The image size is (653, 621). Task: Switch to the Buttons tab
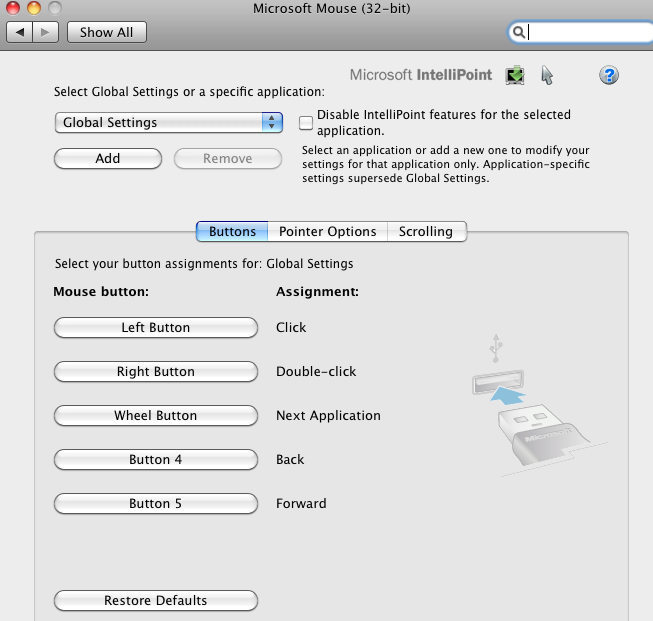[232, 231]
